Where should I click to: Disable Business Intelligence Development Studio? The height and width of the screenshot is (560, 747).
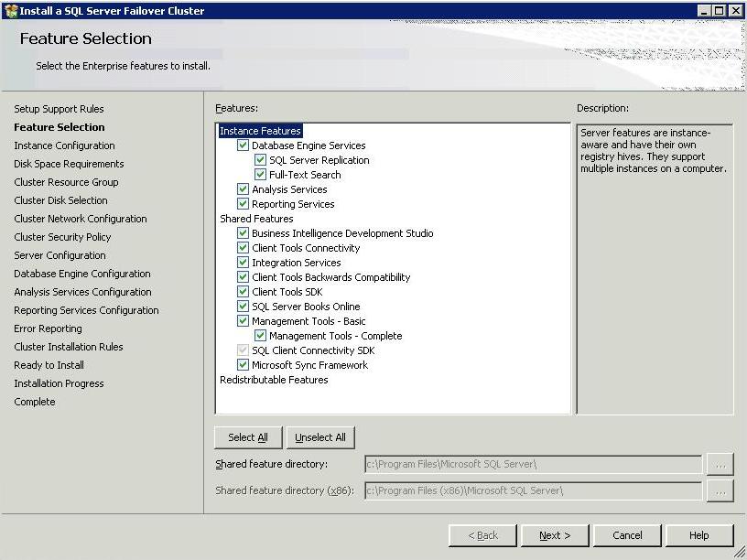click(x=243, y=232)
